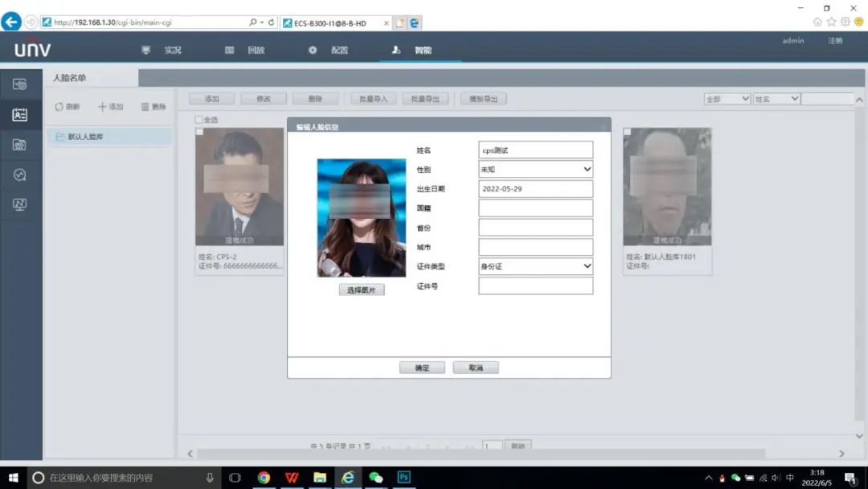Expand the 性别 gender dropdown

(x=535, y=170)
